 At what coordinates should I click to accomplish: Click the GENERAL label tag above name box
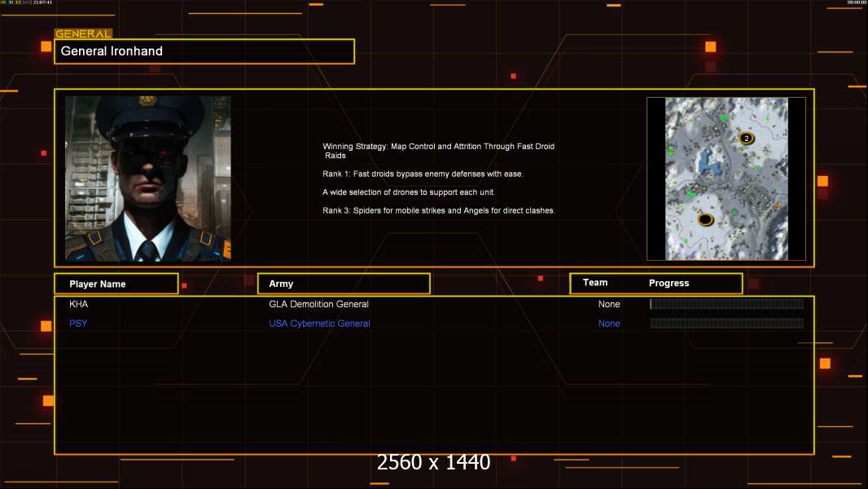[83, 33]
